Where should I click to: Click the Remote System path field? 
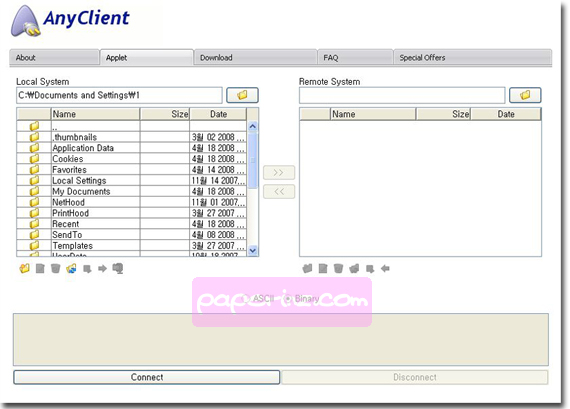[x=402, y=95]
